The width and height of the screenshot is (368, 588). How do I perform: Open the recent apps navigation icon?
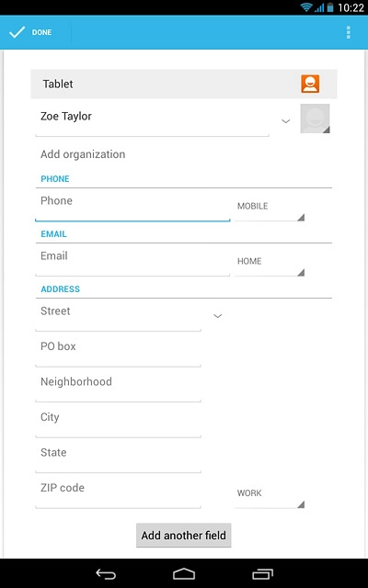point(262,573)
